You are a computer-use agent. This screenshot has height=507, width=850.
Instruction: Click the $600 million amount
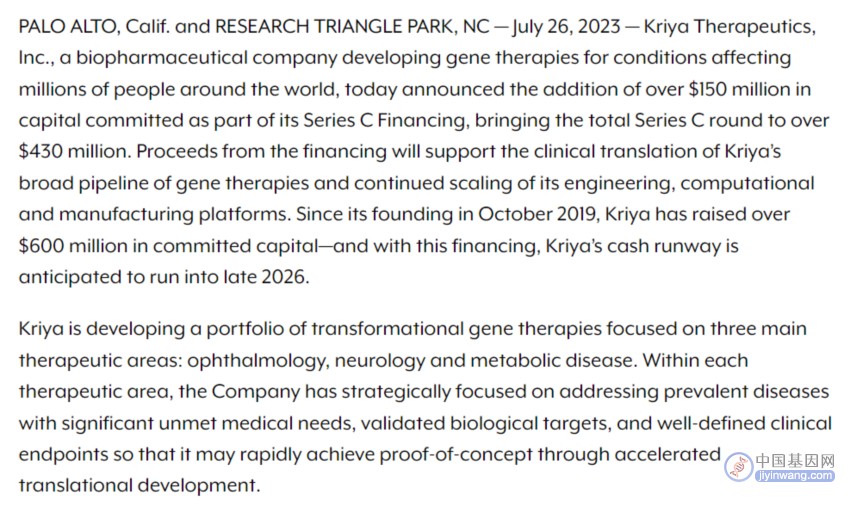73,246
